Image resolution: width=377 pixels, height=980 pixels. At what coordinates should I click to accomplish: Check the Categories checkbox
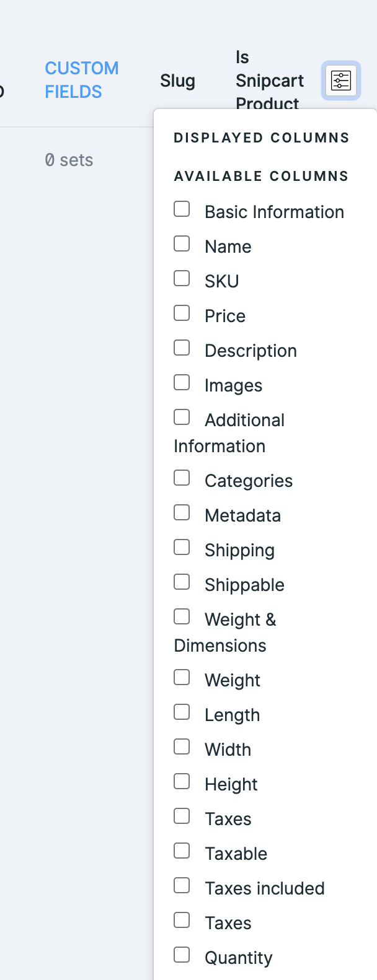tap(182, 478)
